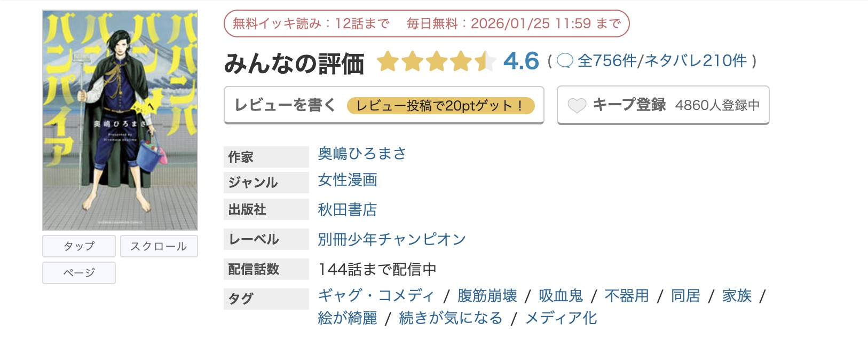Select the half-filled star icon
868x346 pixels.
tap(485, 61)
